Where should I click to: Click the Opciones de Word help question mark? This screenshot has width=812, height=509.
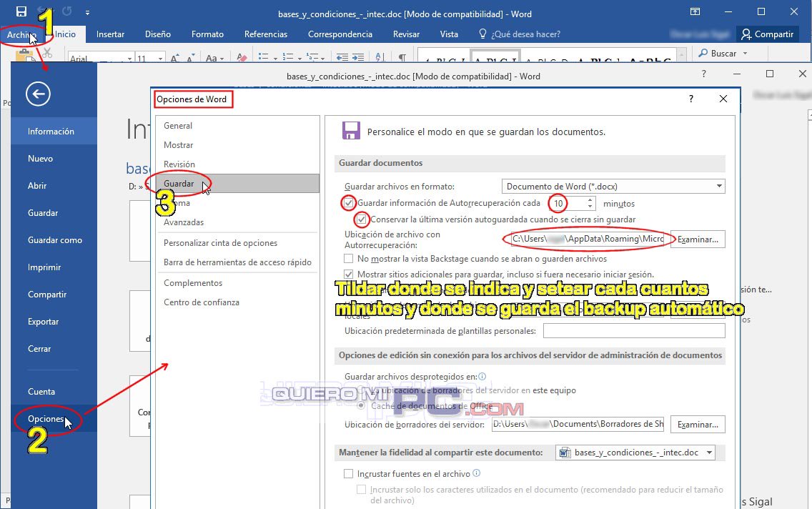tap(690, 99)
